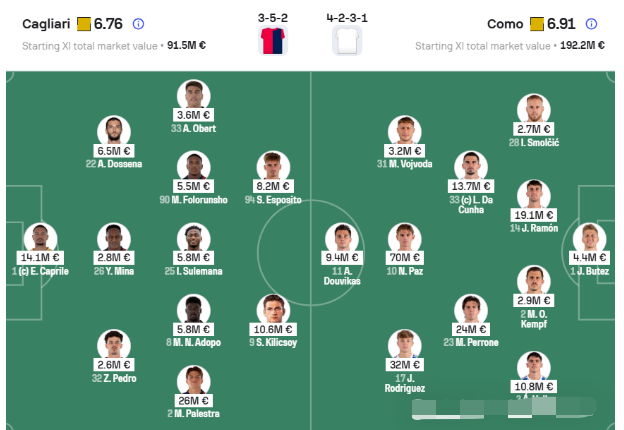Image resolution: width=624 pixels, height=430 pixels.
Task: Select Como's white jersey icon
Action: click(x=346, y=40)
